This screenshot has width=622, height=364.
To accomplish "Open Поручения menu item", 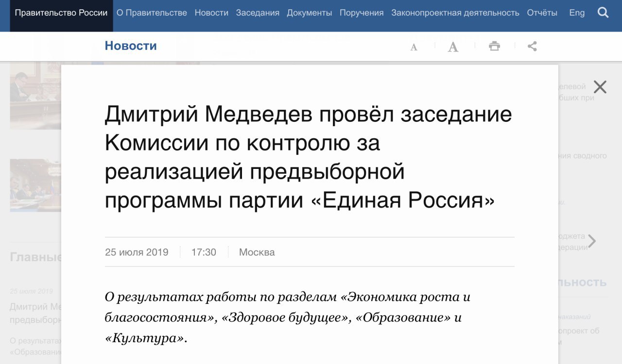I will (x=362, y=13).
